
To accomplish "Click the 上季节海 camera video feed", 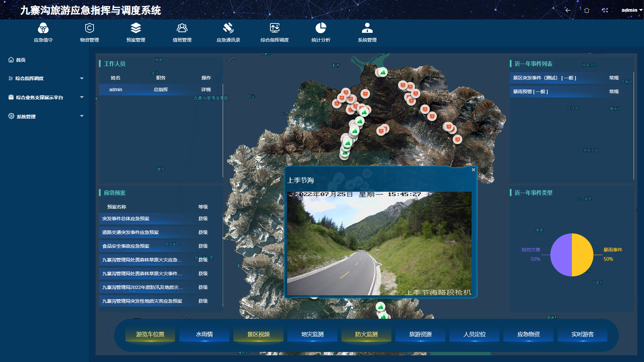I will (379, 243).
